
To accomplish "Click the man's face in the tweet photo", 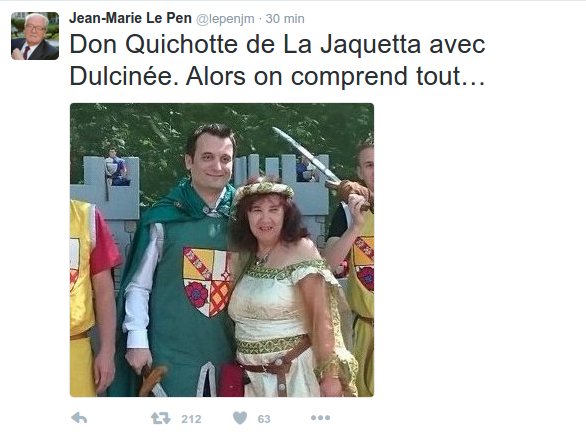I will (x=210, y=157).
